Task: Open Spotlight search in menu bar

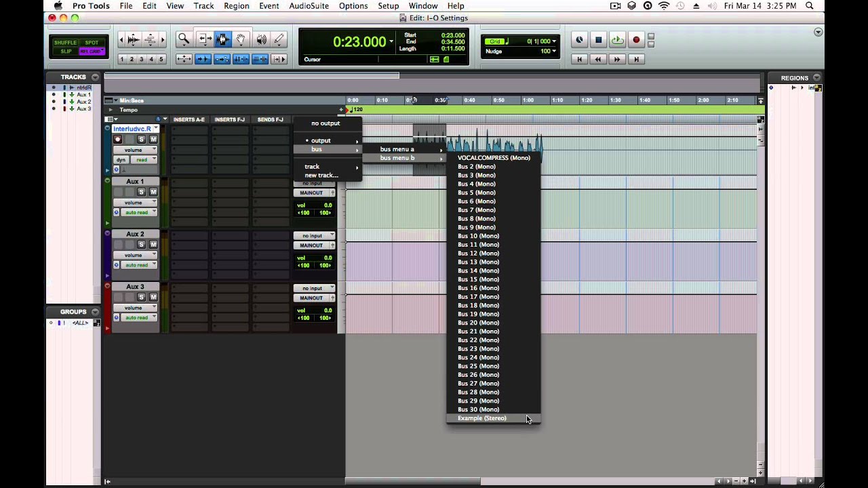Action: (810, 6)
